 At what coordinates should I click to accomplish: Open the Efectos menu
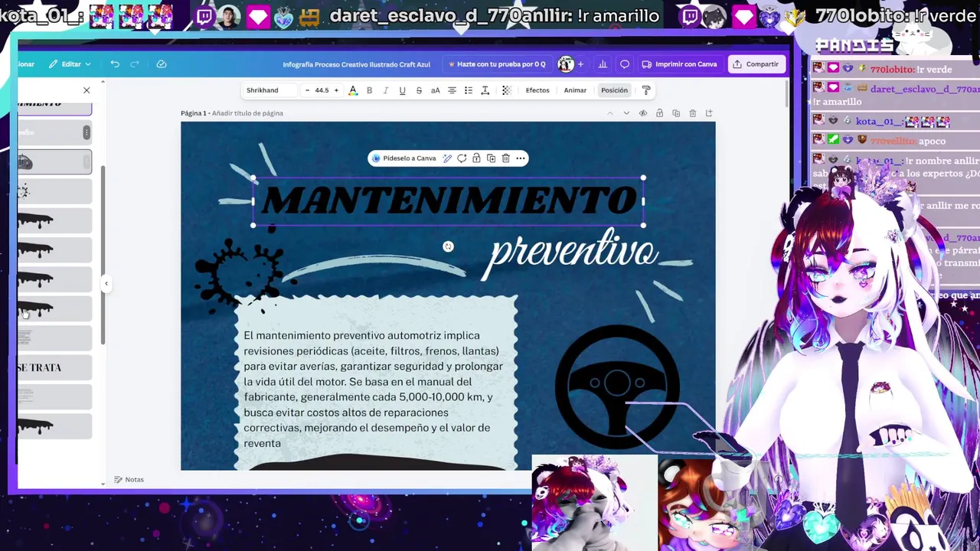[x=537, y=90]
